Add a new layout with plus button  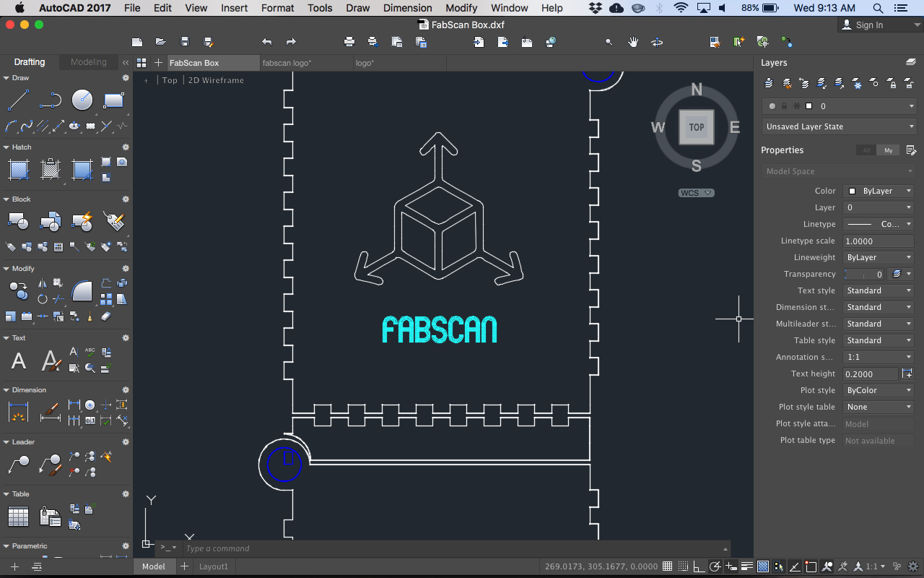183,566
